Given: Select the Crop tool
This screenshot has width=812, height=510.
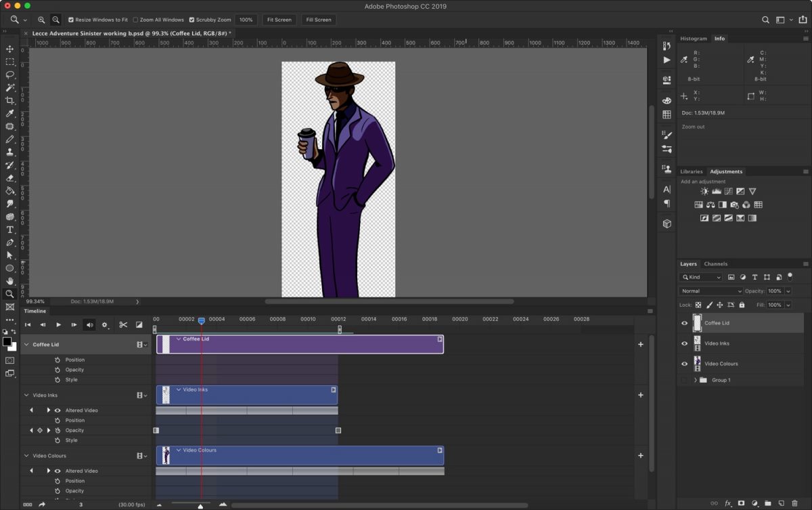Looking at the screenshot, I should [9, 100].
